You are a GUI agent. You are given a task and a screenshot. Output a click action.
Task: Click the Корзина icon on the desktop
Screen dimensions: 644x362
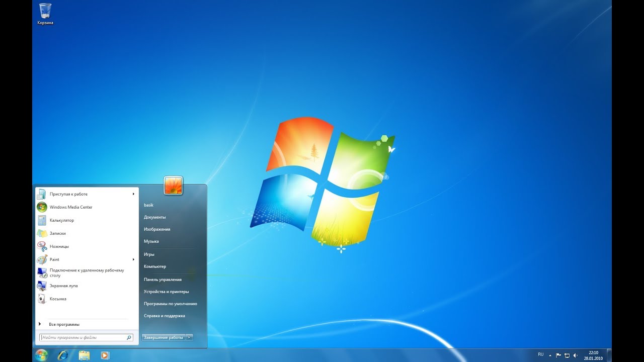[45, 14]
